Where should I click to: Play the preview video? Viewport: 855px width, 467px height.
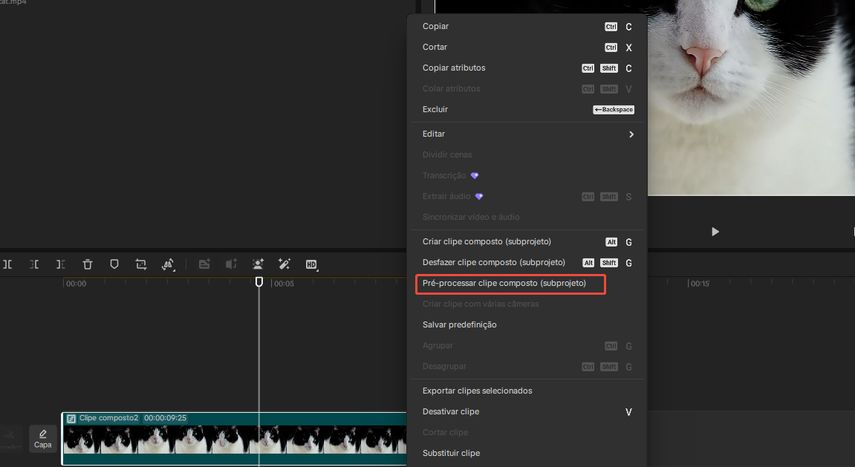tap(715, 232)
